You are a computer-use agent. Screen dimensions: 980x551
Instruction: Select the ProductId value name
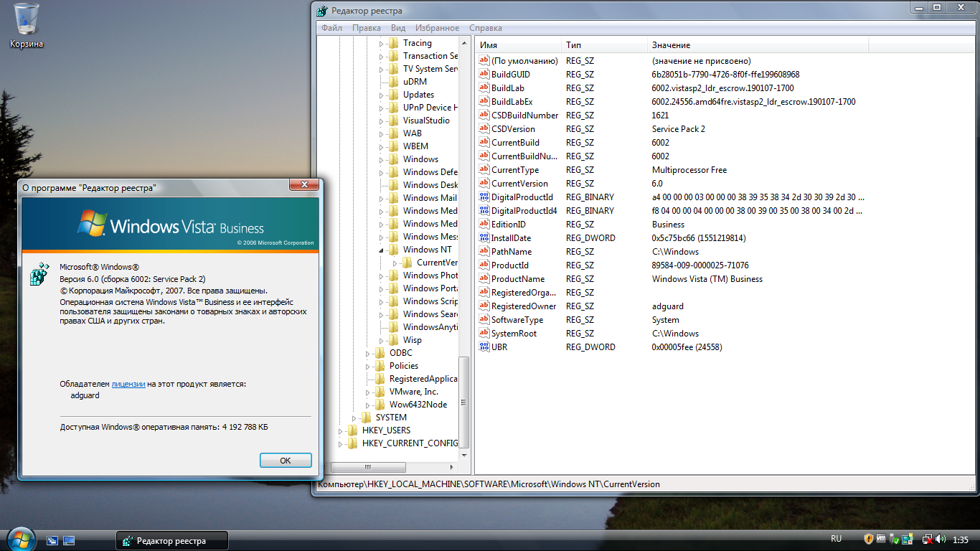(x=509, y=265)
